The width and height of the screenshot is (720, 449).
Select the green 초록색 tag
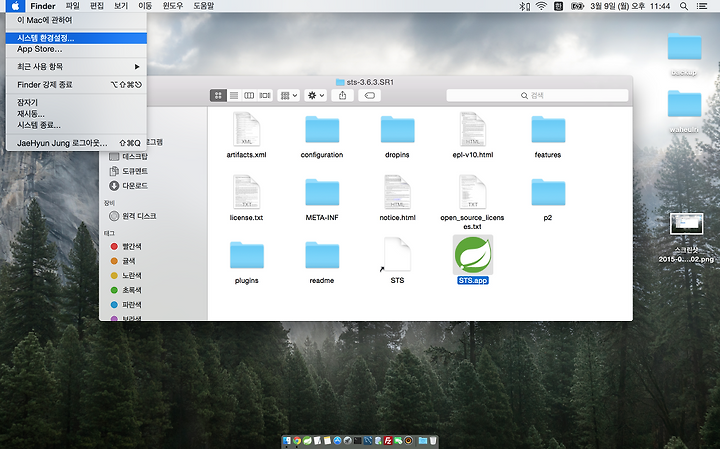coord(126,290)
